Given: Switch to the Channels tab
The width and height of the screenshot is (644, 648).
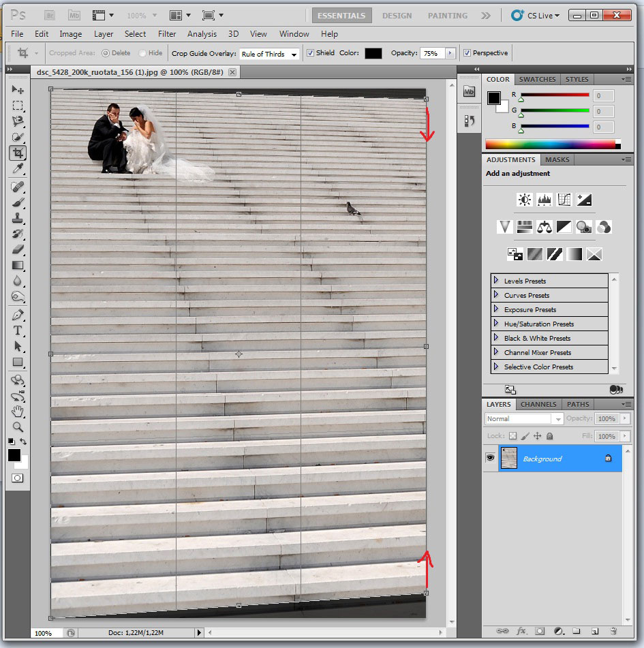Looking at the screenshot, I should click(x=540, y=404).
